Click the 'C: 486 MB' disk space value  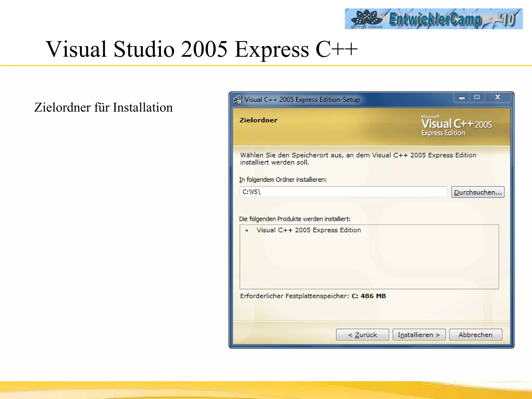click(369, 296)
